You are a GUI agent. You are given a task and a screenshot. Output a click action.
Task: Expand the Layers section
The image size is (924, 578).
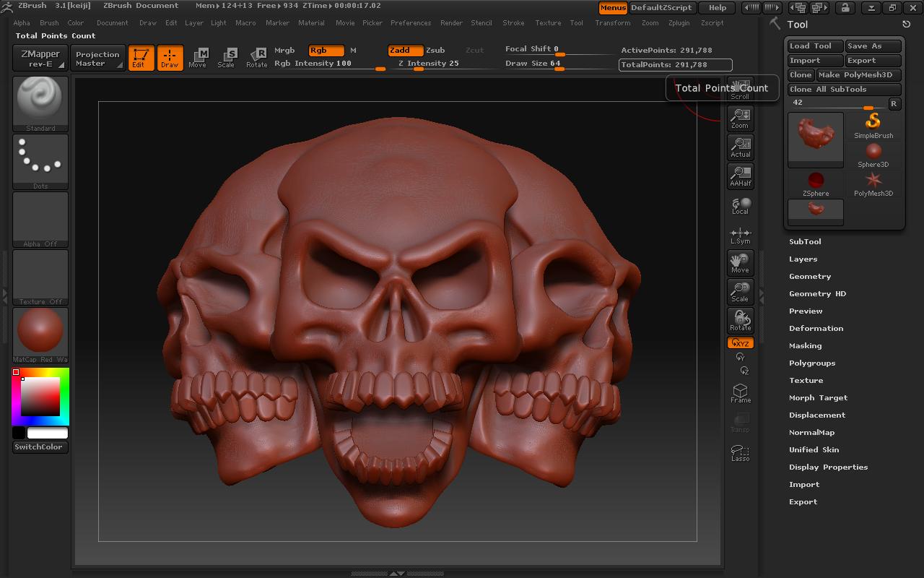pyautogui.click(x=803, y=259)
